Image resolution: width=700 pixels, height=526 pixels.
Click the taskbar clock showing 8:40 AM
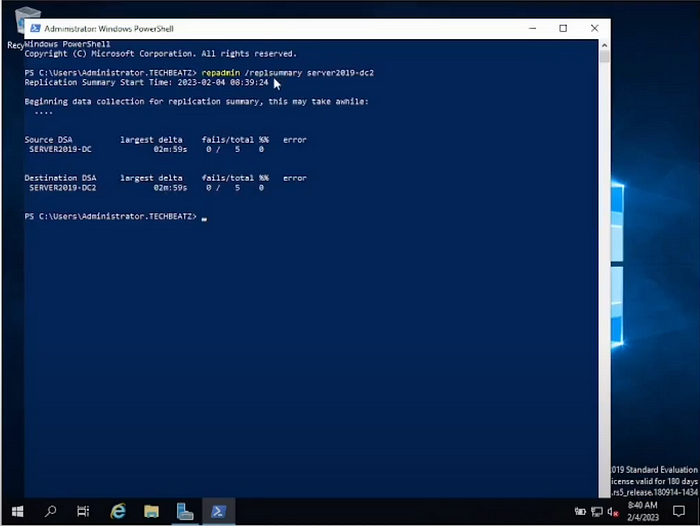643,511
